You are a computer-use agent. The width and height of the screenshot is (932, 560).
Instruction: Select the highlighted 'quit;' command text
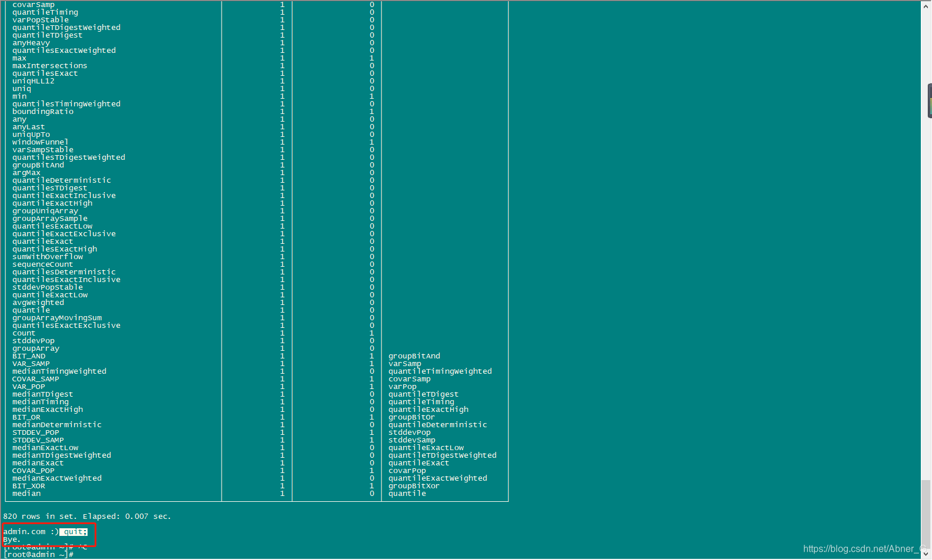[73, 532]
